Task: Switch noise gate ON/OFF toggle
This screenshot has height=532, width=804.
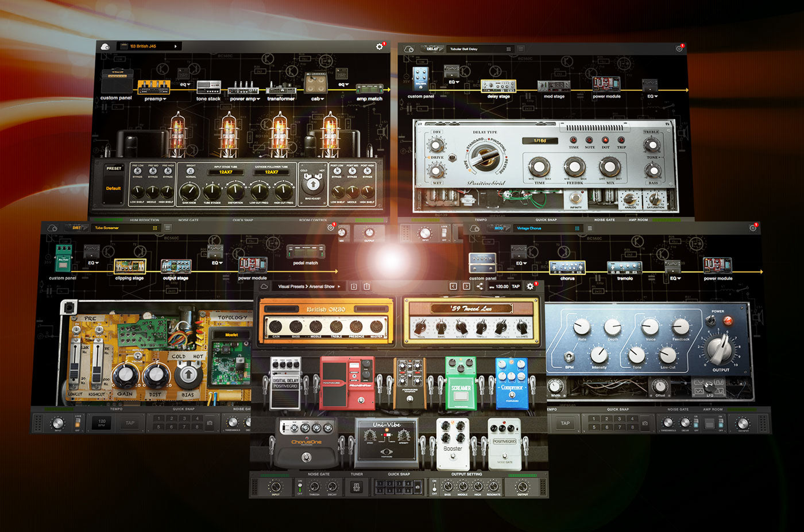Action: tap(300, 487)
